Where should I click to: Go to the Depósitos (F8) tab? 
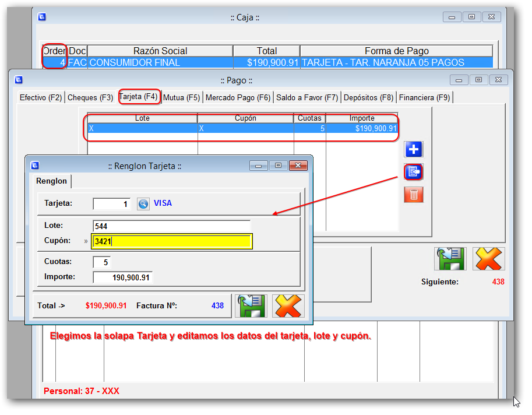click(368, 97)
